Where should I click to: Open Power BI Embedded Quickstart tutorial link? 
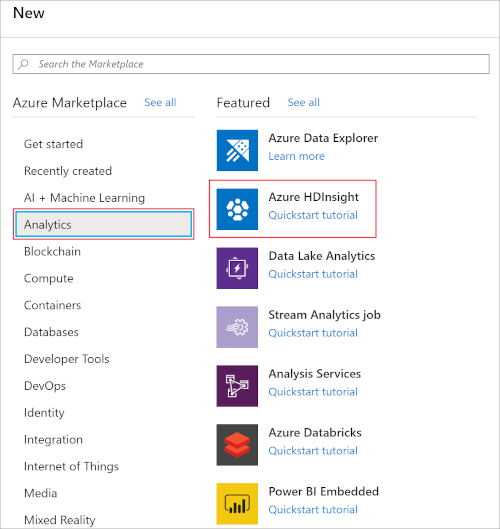[x=313, y=509]
